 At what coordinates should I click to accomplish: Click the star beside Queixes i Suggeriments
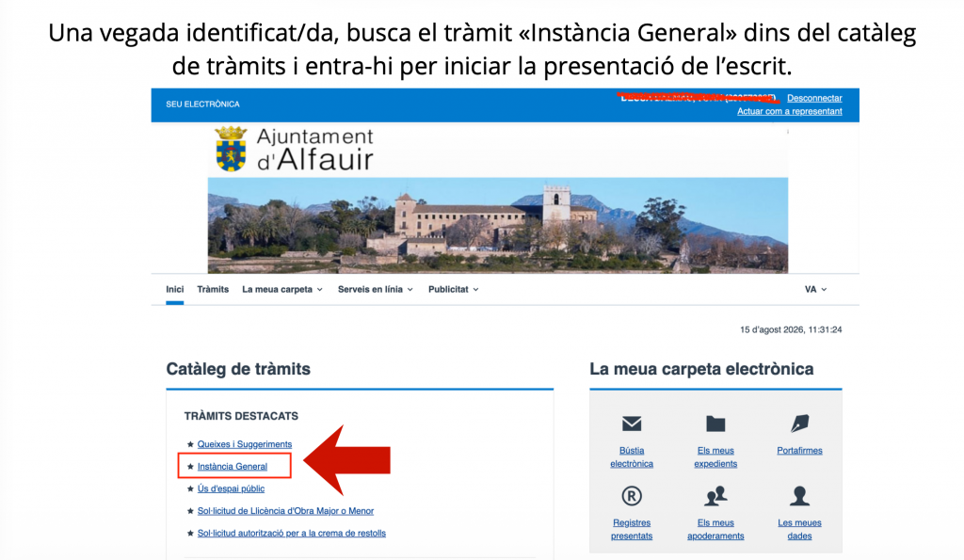point(190,444)
